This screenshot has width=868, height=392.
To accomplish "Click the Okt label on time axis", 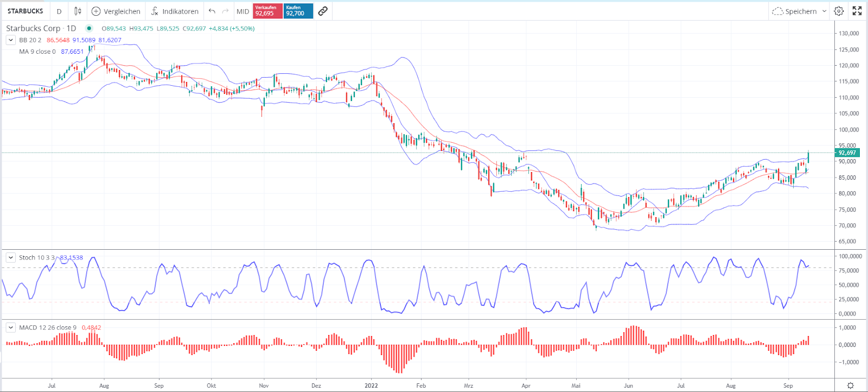I will click(x=211, y=385).
